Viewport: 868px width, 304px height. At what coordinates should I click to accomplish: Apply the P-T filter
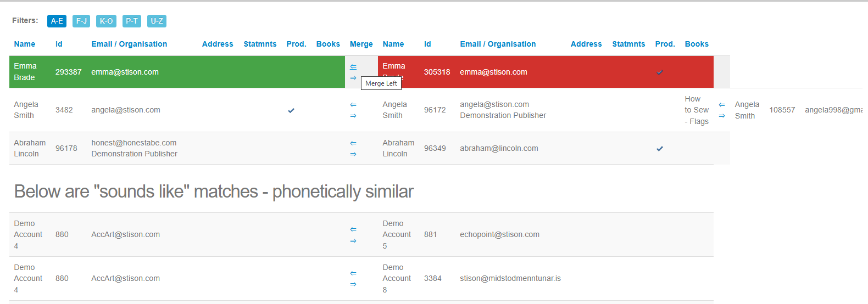(132, 21)
